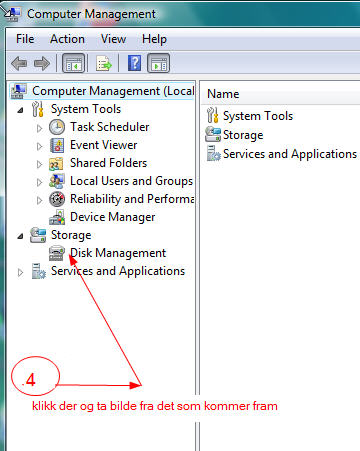Click the Computer Management window title text
The image size is (360, 451).
[91, 14]
